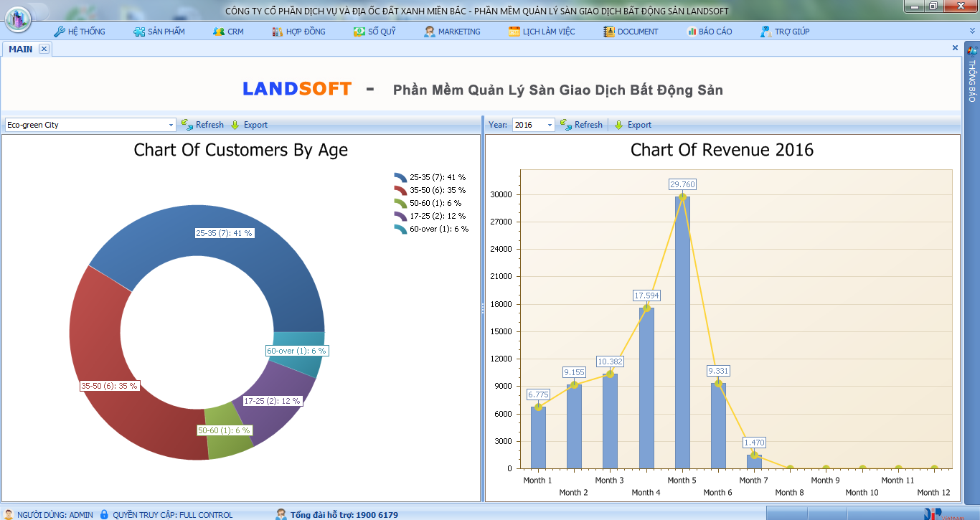Expand the Eco-green City project dropdown
The height and width of the screenshot is (520, 980).
pos(171,125)
